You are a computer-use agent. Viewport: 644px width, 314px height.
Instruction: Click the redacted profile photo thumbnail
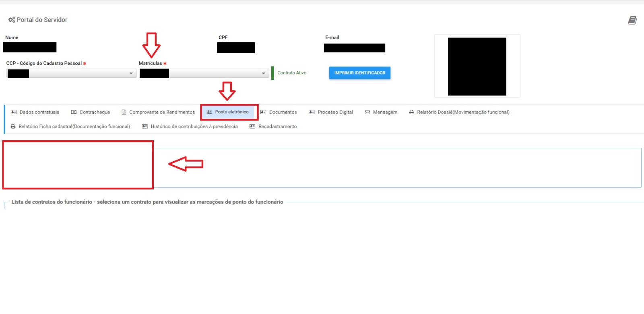point(477,67)
